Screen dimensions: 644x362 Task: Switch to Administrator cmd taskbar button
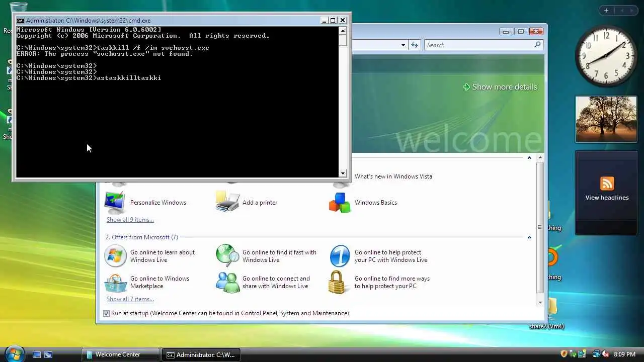click(201, 354)
